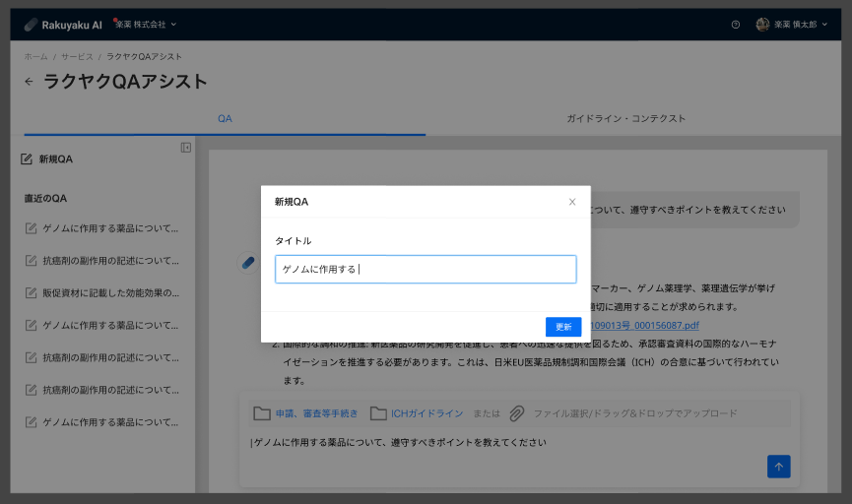
Task: Click the pill assistant avatar icon
Action: [248, 263]
